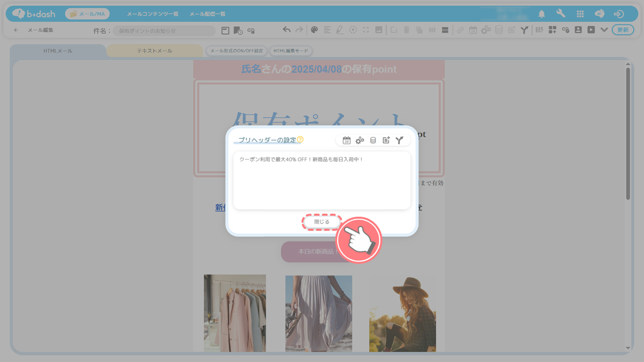
Task: Click the trash delete icon in the toolbar
Action: [x=407, y=30]
